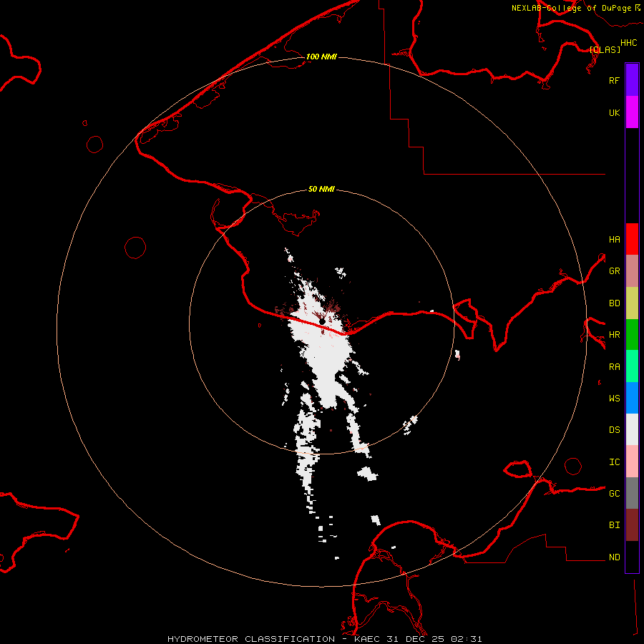Click the IC legend label
The image size is (644, 644).
[x=614, y=462]
